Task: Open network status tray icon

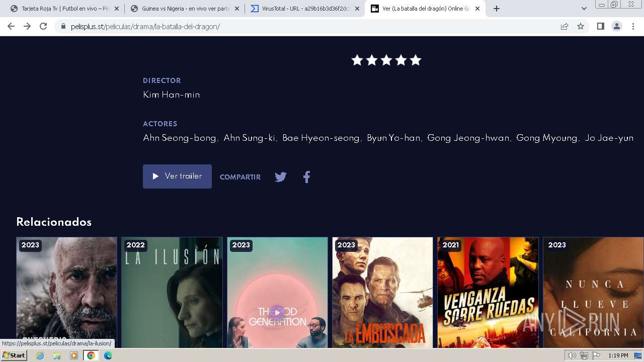Action: tap(584, 355)
